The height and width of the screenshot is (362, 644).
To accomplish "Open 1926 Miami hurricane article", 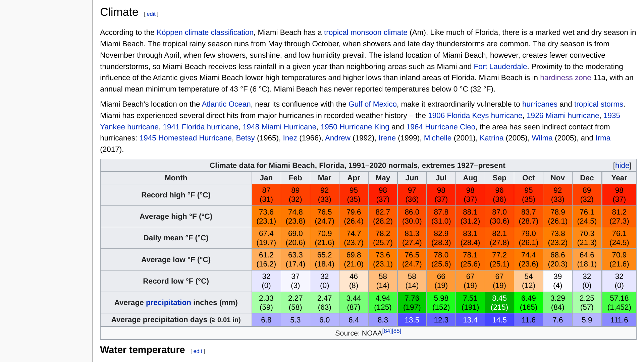I will [562, 116].
